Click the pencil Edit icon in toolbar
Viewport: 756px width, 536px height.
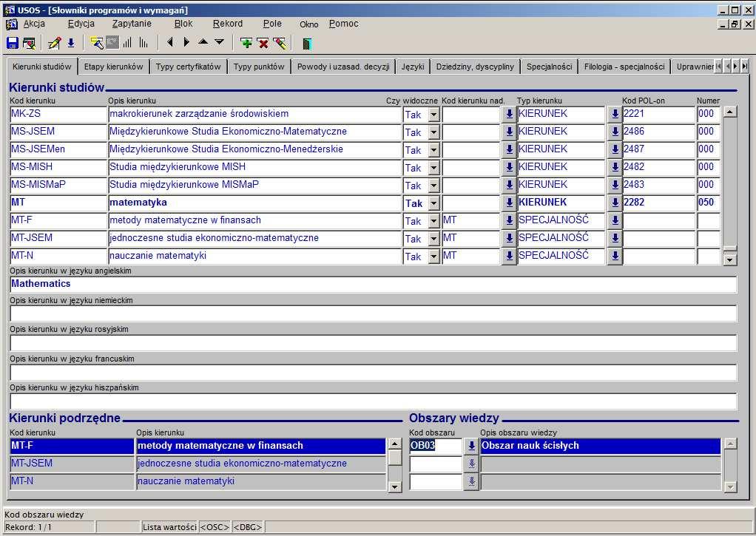tap(55, 44)
